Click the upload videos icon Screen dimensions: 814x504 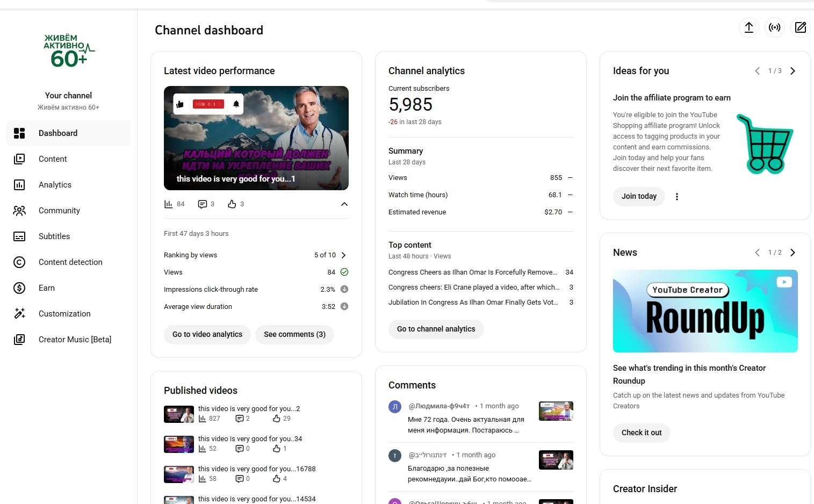point(748,27)
